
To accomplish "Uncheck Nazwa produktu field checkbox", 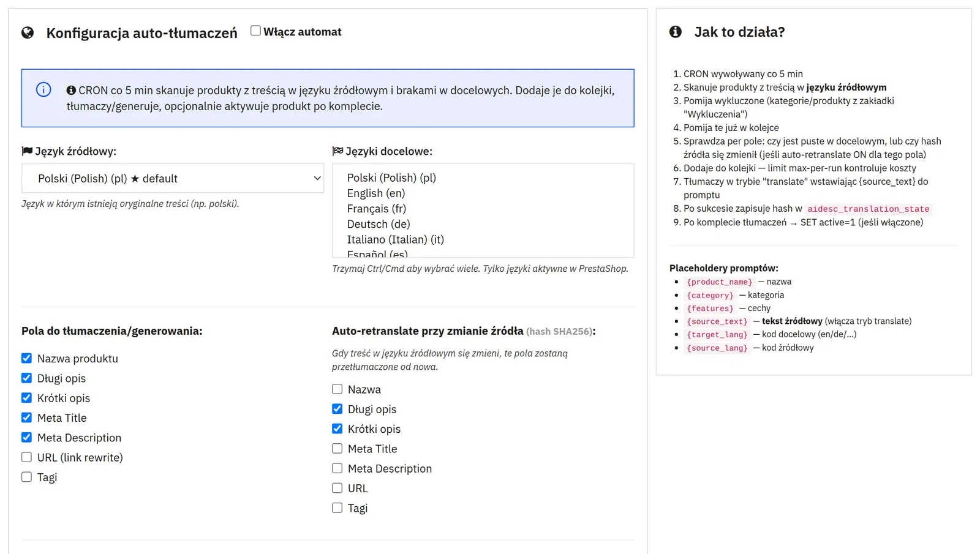I will point(26,358).
